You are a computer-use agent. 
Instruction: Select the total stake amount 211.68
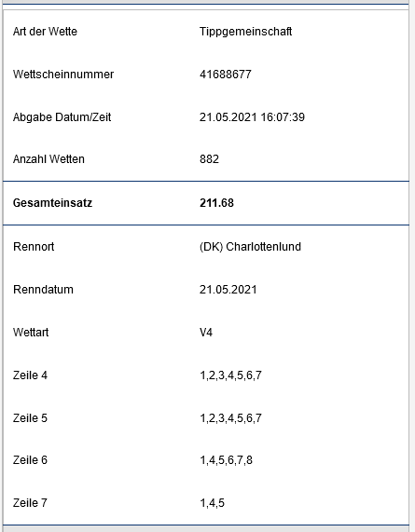tap(216, 203)
